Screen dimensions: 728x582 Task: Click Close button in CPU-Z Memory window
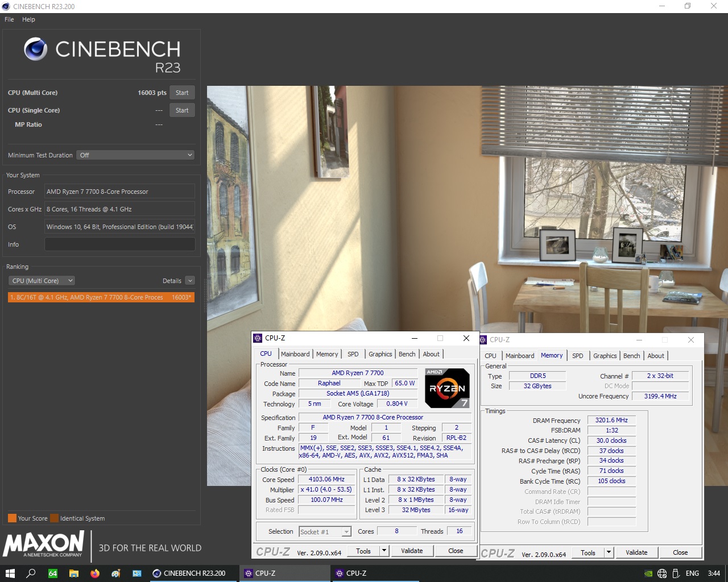(x=680, y=552)
